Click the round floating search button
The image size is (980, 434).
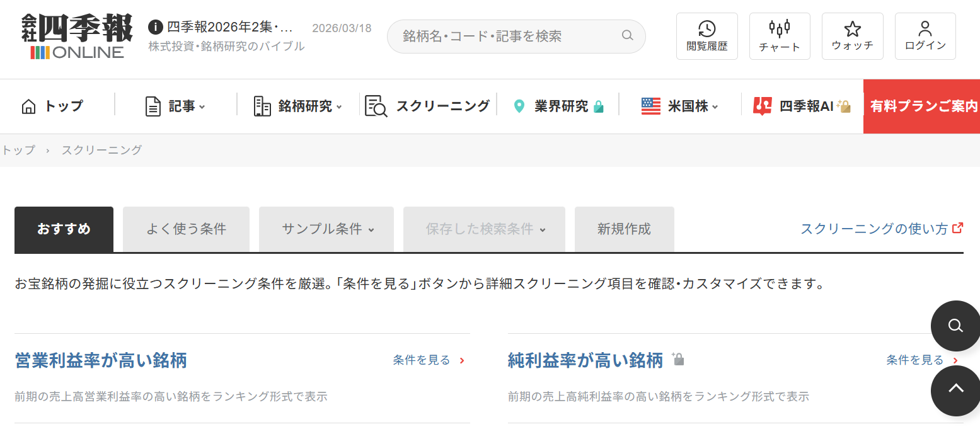click(x=955, y=326)
